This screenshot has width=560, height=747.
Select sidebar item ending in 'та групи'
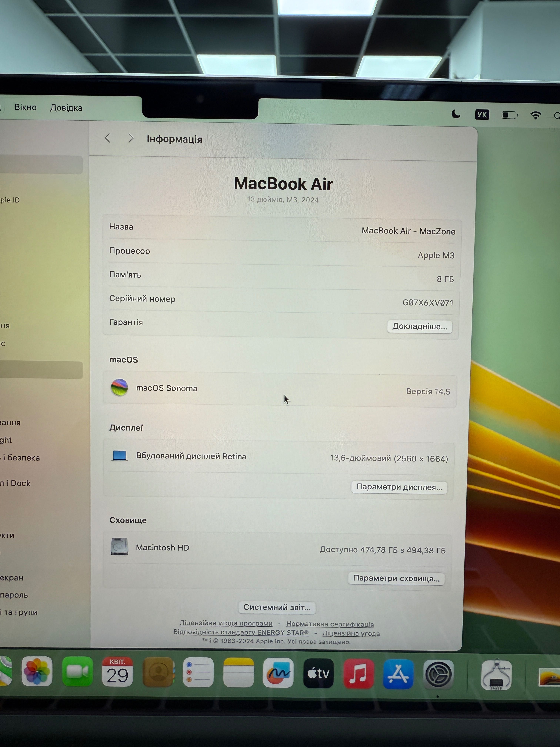pyautogui.click(x=19, y=612)
